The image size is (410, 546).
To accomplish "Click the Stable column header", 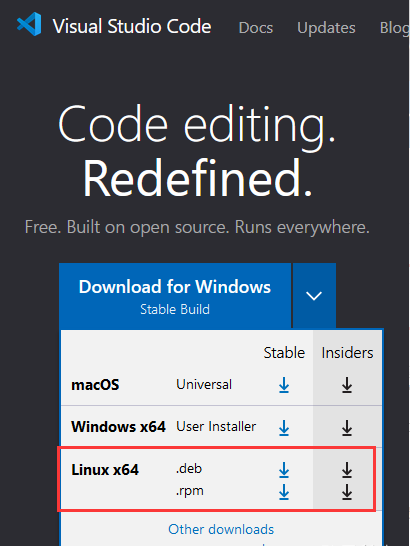I will 284,353.
